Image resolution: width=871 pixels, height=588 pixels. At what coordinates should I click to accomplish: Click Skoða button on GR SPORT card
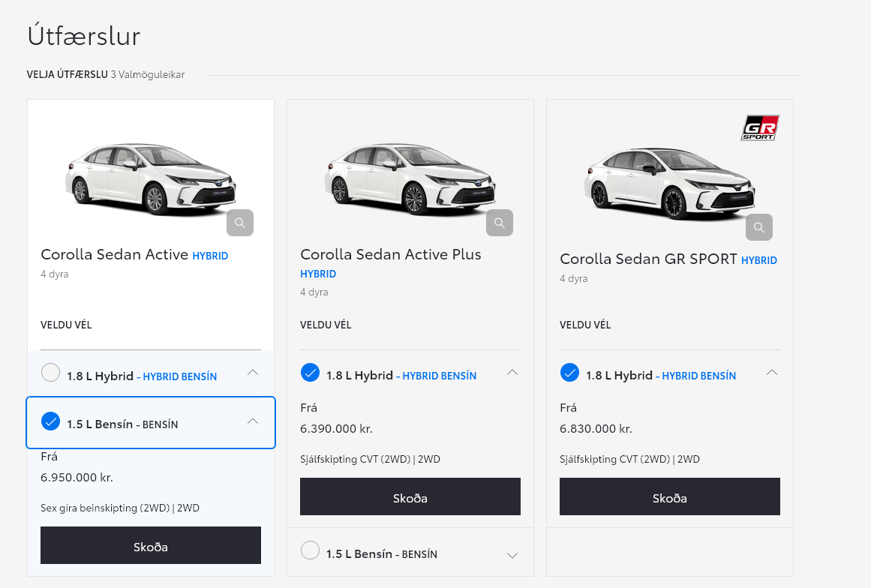click(x=669, y=496)
